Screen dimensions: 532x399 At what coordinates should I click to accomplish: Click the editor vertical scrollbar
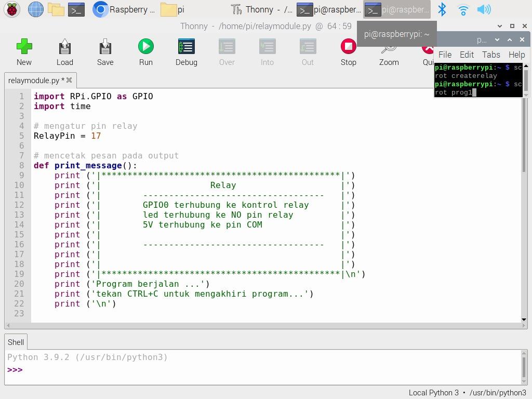point(524,136)
